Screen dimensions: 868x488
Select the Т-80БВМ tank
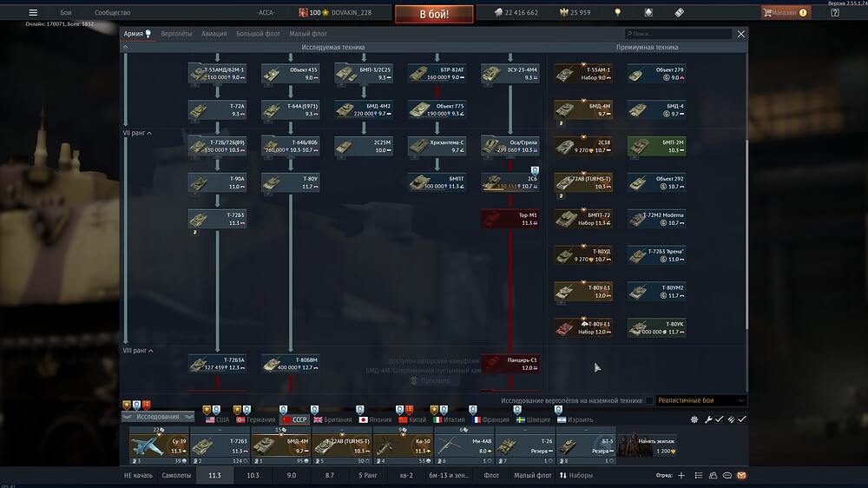(290, 364)
